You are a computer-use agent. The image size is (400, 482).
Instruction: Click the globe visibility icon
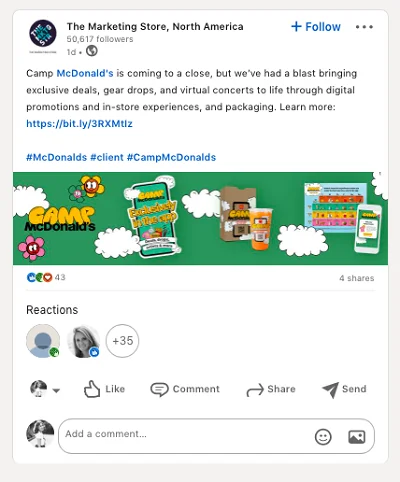pyautogui.click(x=92, y=51)
